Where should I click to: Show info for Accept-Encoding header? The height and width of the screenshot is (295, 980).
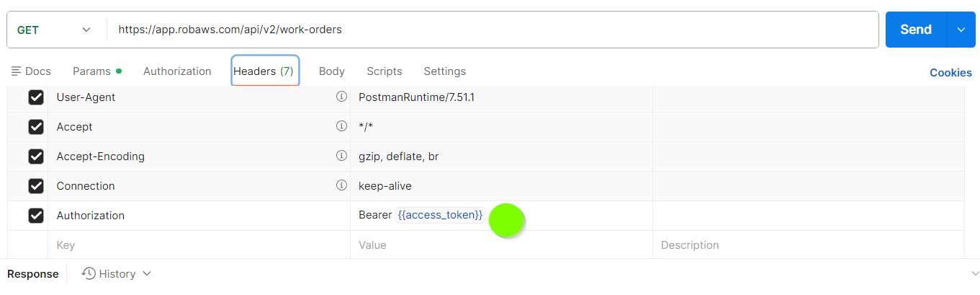pyautogui.click(x=341, y=156)
